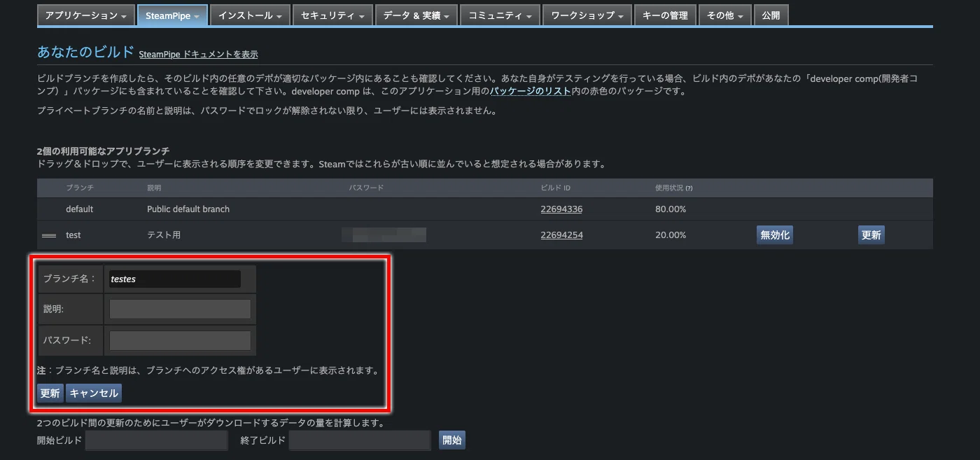This screenshot has width=980, height=460.
Task: Click 更新 button in test branch row
Action: (x=871, y=235)
